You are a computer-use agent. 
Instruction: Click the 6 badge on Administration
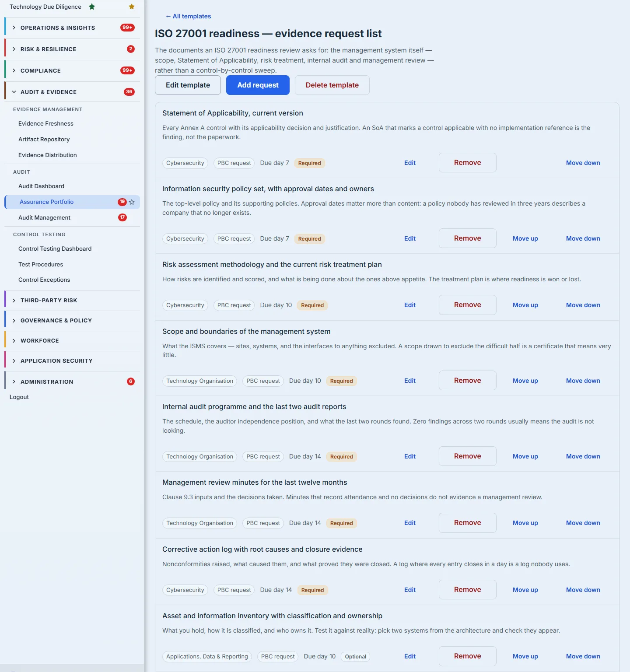click(131, 381)
